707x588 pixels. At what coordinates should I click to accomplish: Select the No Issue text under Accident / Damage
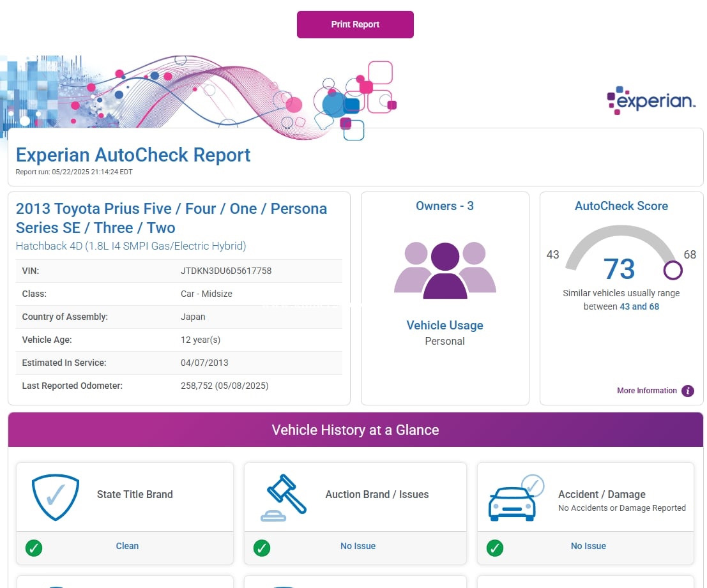tap(588, 546)
